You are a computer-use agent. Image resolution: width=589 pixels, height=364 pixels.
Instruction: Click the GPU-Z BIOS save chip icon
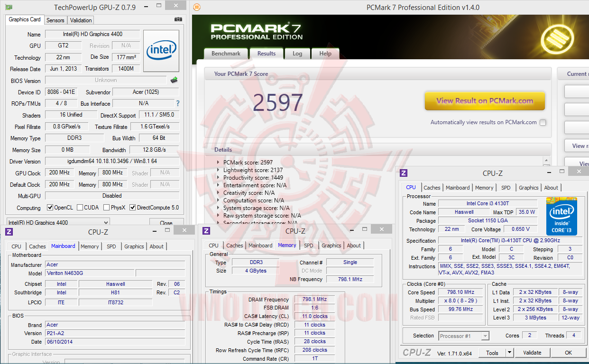tap(174, 80)
